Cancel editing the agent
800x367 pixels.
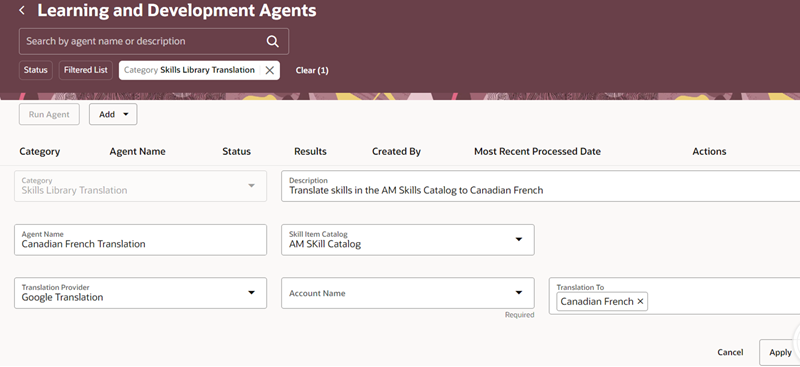pos(730,352)
